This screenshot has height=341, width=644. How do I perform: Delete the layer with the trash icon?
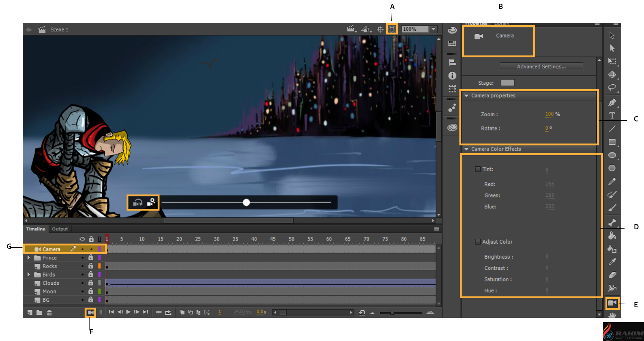49,313
